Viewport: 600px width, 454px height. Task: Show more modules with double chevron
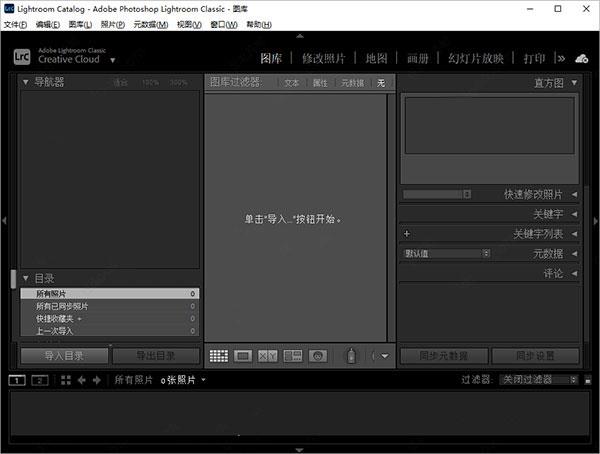[561, 59]
